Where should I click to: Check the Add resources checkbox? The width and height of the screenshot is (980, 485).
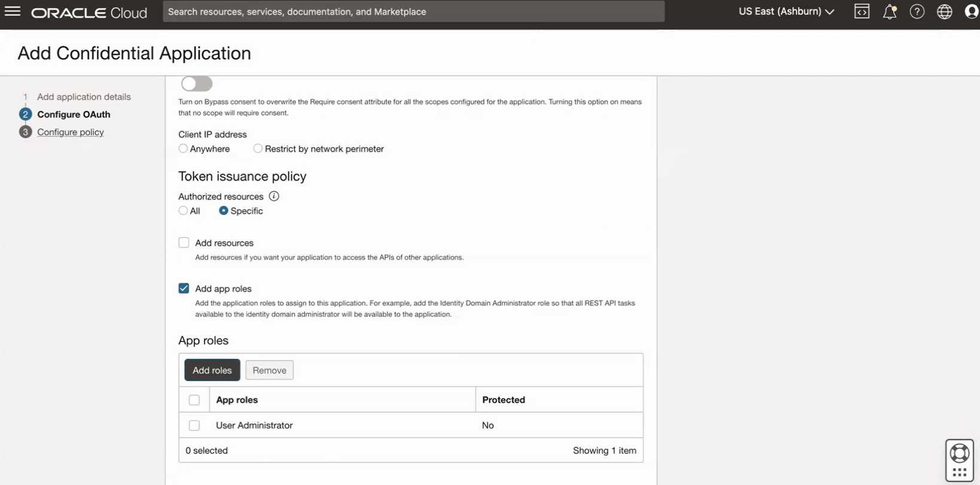184,243
